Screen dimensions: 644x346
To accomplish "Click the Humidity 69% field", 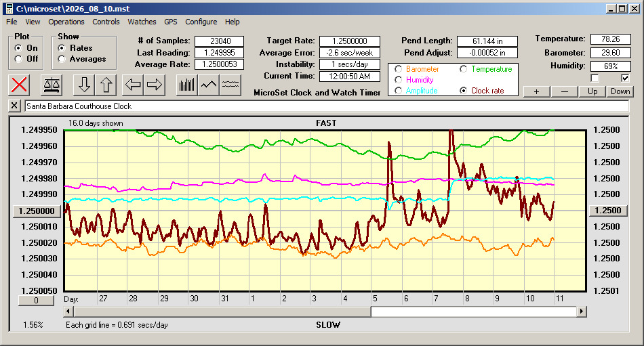I will [x=610, y=66].
